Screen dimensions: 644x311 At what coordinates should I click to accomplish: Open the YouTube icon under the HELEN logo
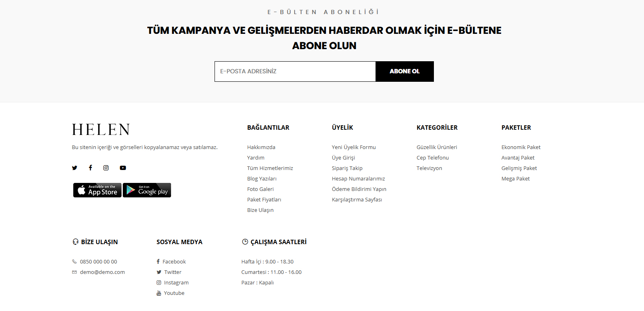[123, 168]
